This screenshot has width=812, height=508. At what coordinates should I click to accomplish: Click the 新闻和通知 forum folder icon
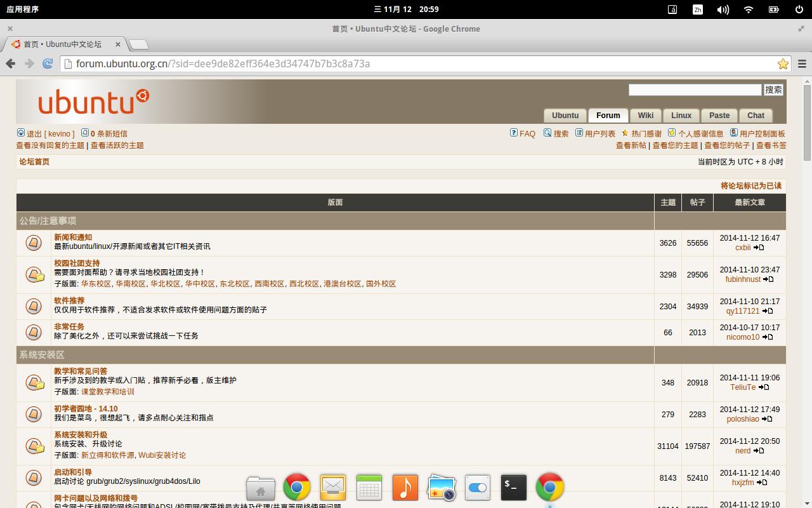[34, 243]
